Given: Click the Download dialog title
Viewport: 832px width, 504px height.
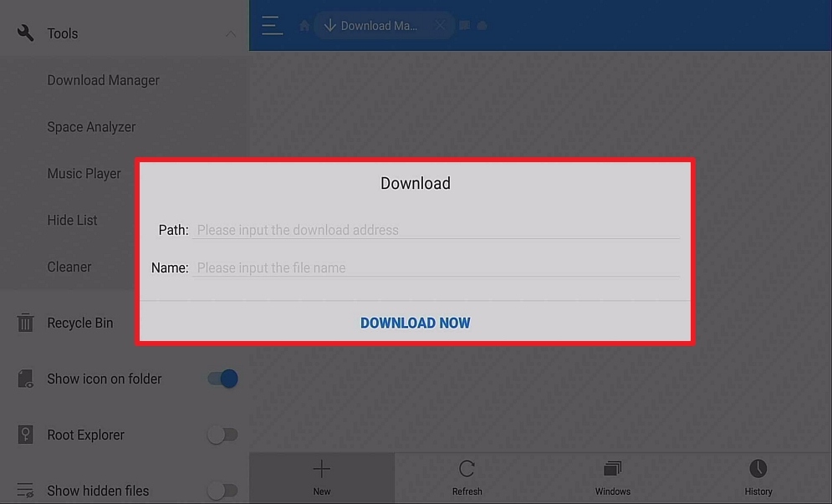Looking at the screenshot, I should 416,184.
